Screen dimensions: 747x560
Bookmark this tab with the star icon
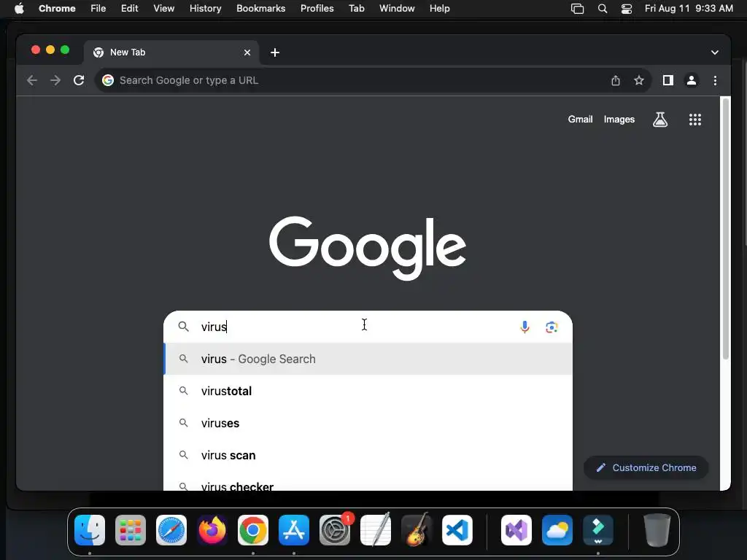point(639,80)
